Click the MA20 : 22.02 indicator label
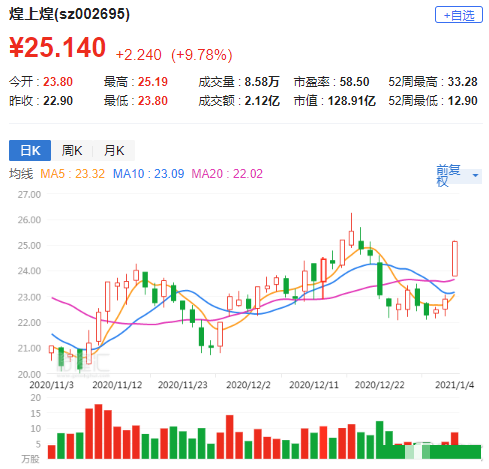The width and height of the screenshot is (489, 469). click(x=227, y=174)
